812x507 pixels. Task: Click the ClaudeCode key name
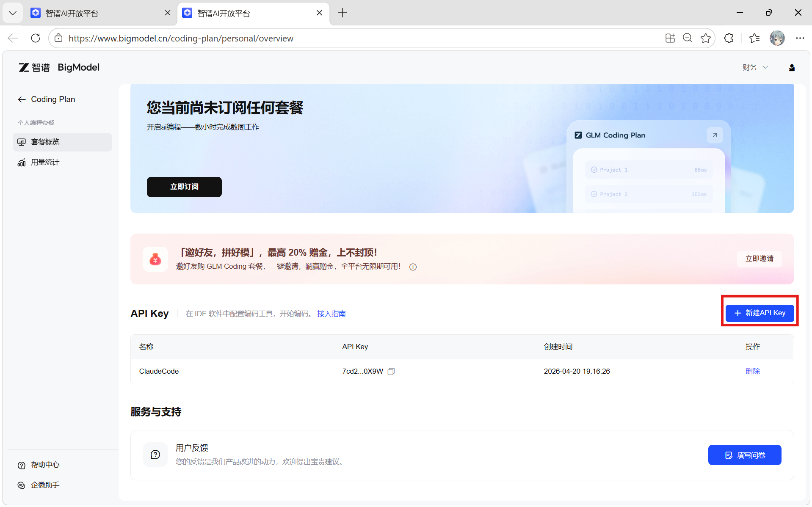tap(159, 371)
